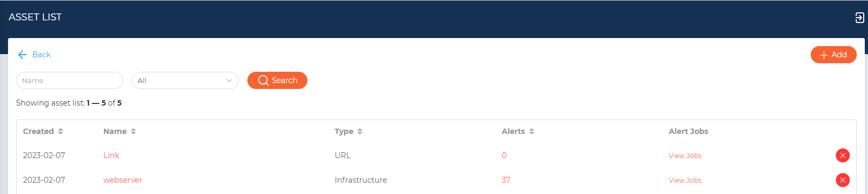Click the back arrow icon

(22, 55)
